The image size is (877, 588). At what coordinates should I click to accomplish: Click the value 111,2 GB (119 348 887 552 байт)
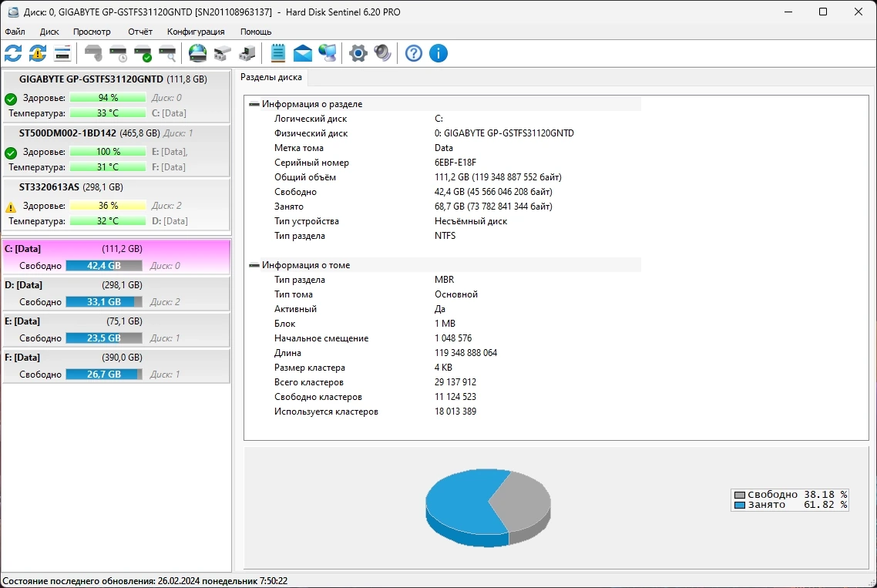point(498,177)
